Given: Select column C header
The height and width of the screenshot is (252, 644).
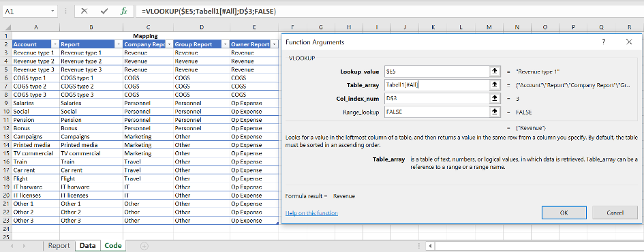Looking at the screenshot, I should [148, 27].
